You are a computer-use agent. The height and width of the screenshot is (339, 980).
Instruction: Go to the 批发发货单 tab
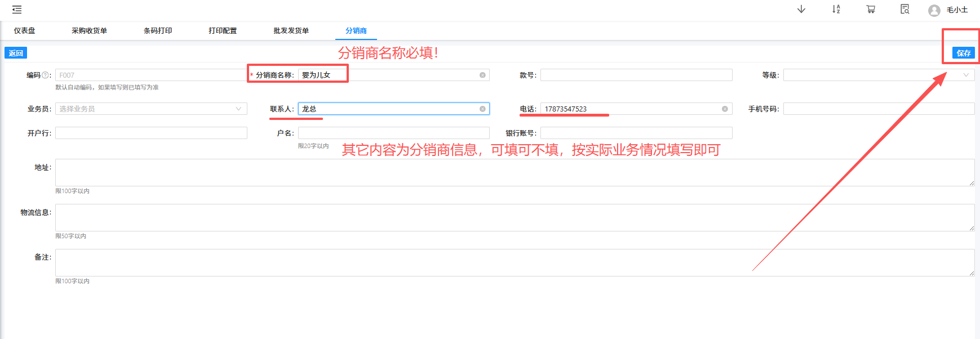click(291, 31)
